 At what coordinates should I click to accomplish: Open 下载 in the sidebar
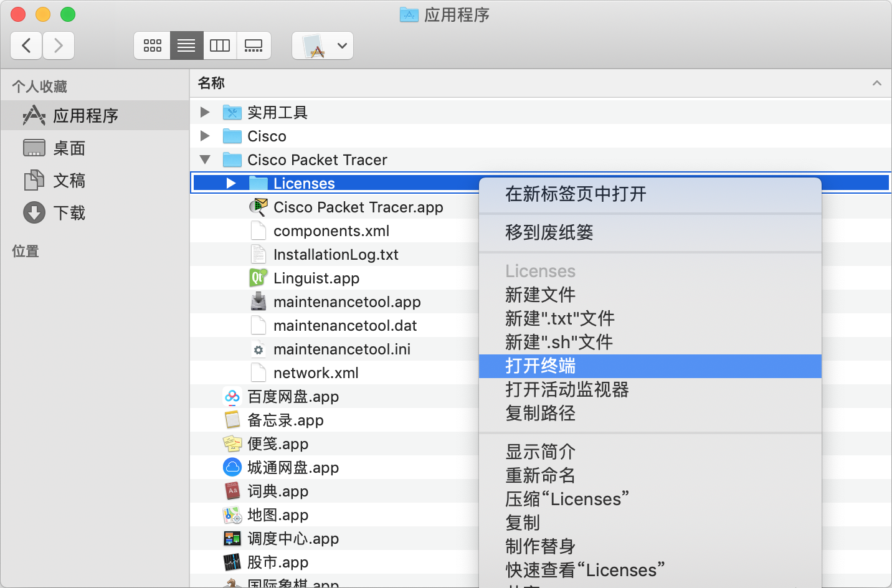95,212
